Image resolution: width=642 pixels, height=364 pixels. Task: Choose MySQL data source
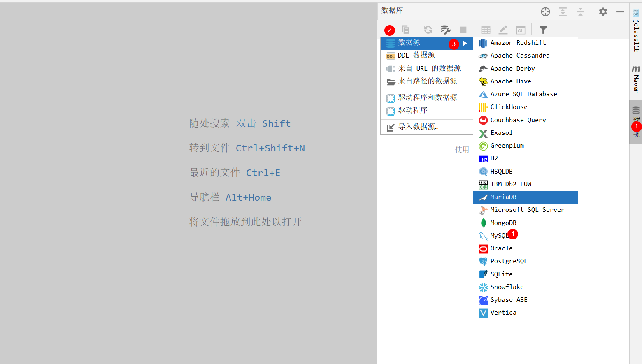pyautogui.click(x=526, y=236)
